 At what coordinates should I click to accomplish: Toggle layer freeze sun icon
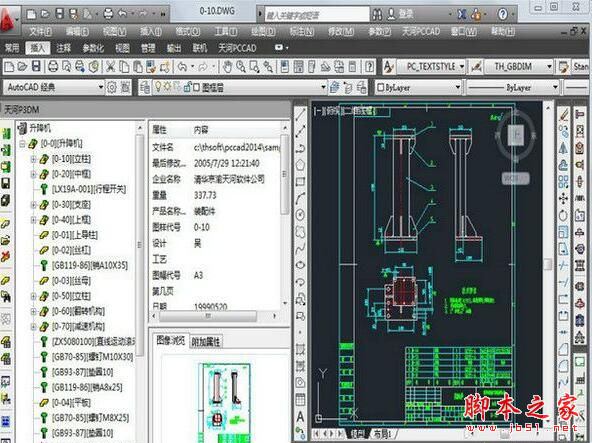pyautogui.click(x=167, y=87)
